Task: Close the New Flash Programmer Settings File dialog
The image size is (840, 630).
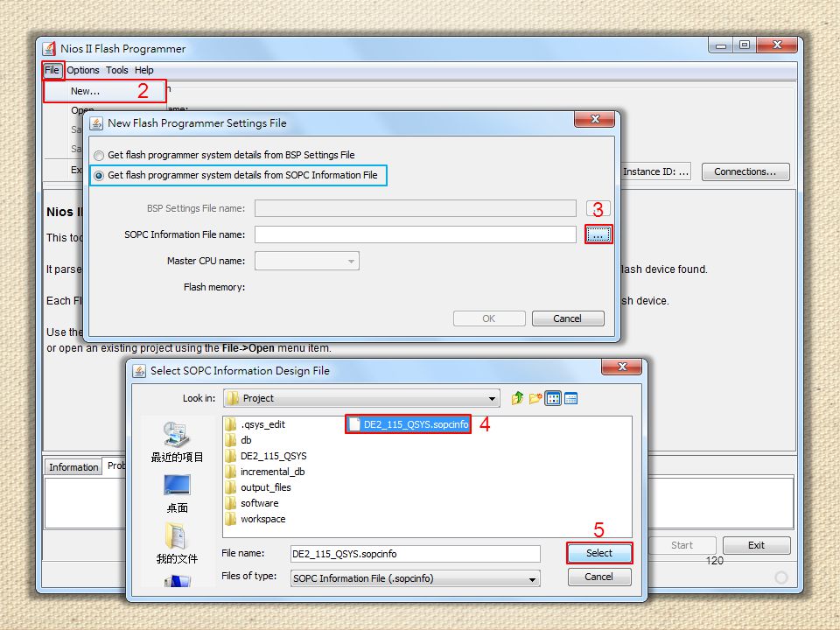Action: pos(595,119)
